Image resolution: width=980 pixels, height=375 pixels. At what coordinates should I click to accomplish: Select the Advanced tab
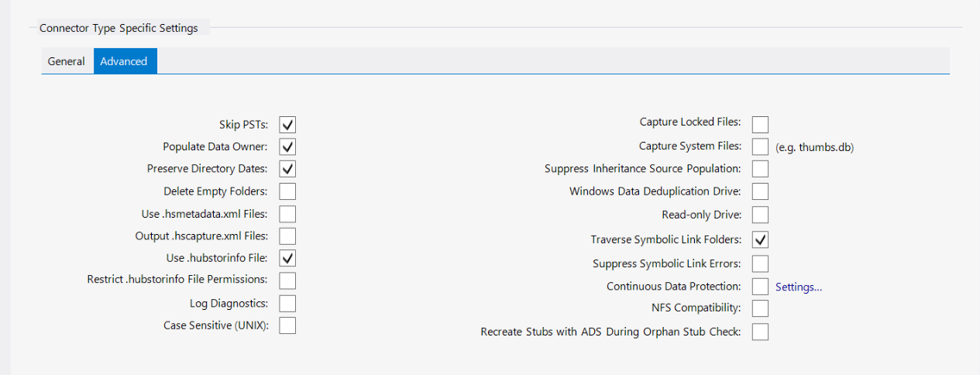[x=124, y=61]
